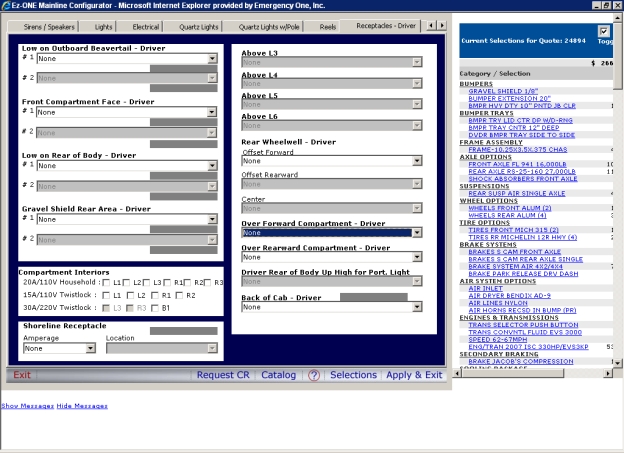Click the Internet Explorer title bar icon
This screenshot has width=624, height=453.
(x=6, y=5)
